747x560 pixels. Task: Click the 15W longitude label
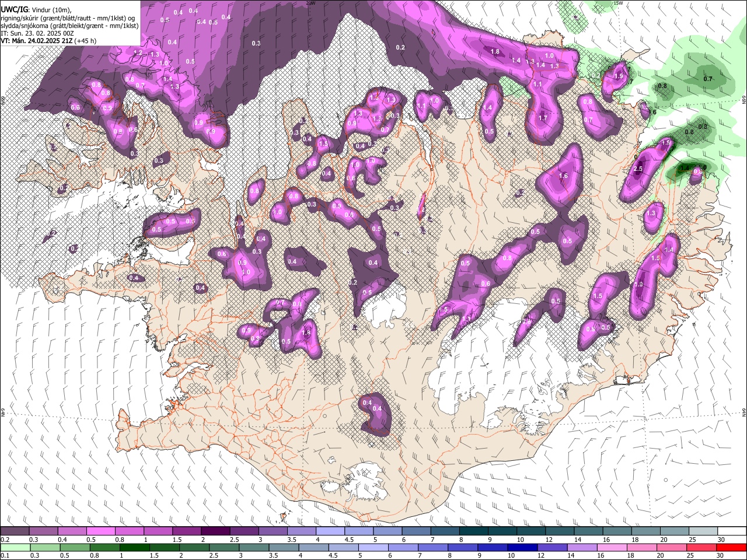[x=618, y=3]
